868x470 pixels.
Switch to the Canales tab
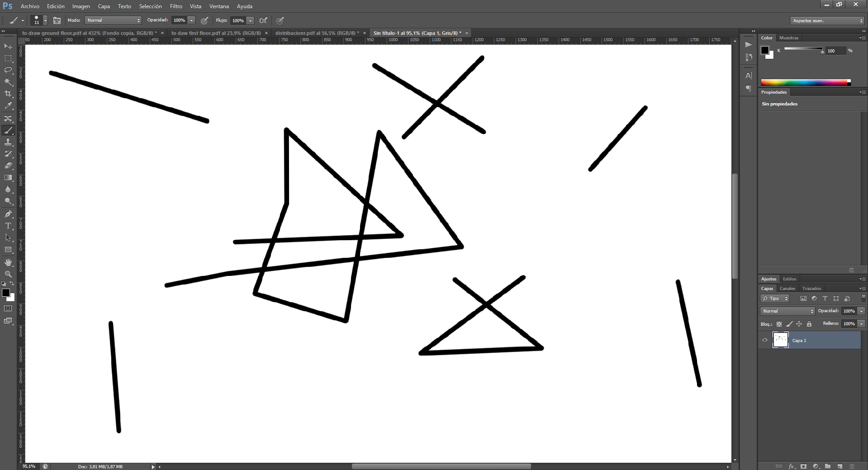787,289
